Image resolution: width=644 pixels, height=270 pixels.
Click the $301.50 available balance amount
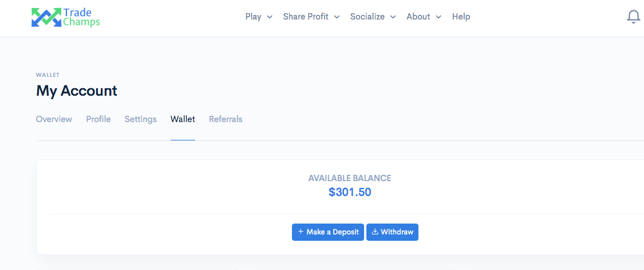click(350, 192)
